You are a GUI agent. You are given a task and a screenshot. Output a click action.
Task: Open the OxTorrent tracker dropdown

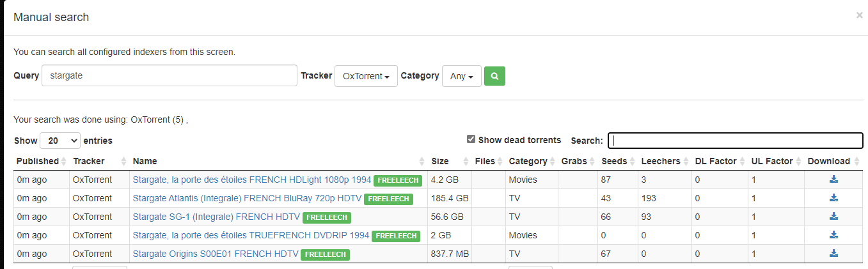pyautogui.click(x=366, y=76)
